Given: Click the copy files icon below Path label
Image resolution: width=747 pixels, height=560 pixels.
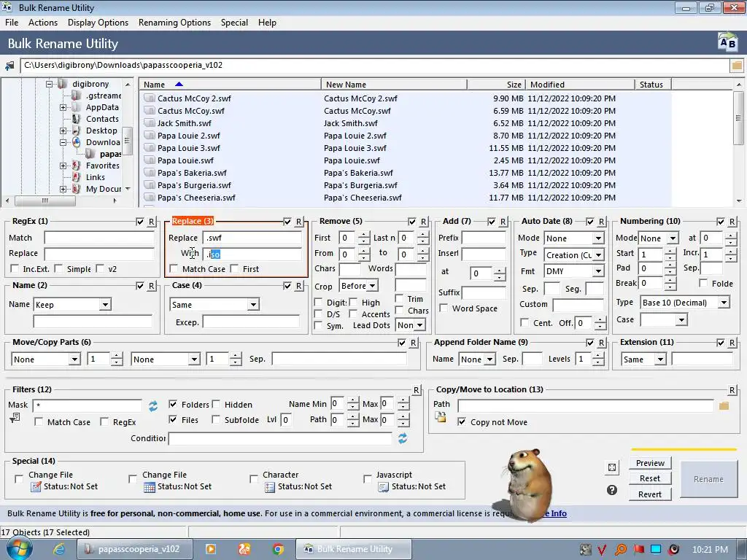Looking at the screenshot, I should (441, 417).
